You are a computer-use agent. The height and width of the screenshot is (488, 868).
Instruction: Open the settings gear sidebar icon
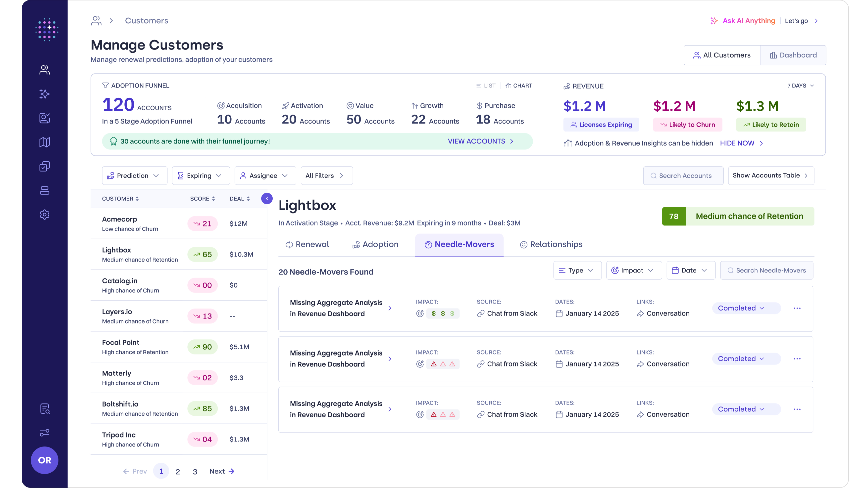tap(45, 215)
